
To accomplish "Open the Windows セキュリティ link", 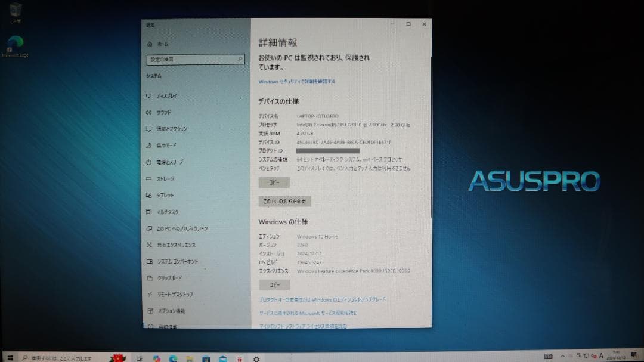I will point(296,81).
